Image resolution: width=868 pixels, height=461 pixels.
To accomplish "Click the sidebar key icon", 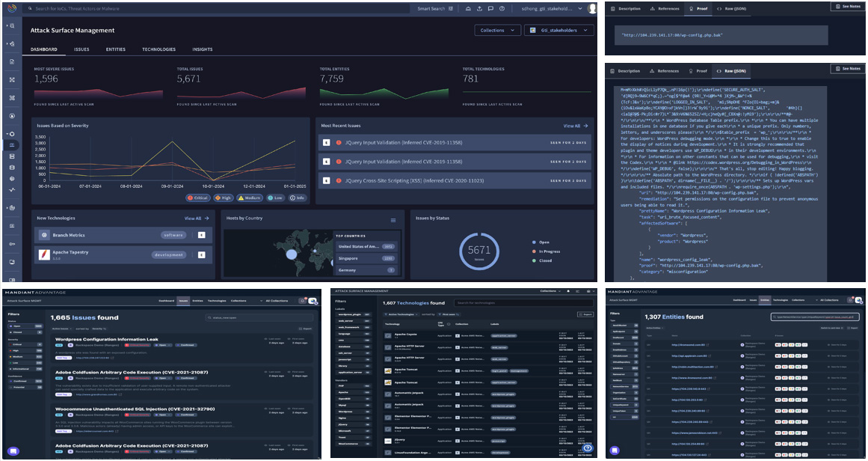I will (12, 244).
